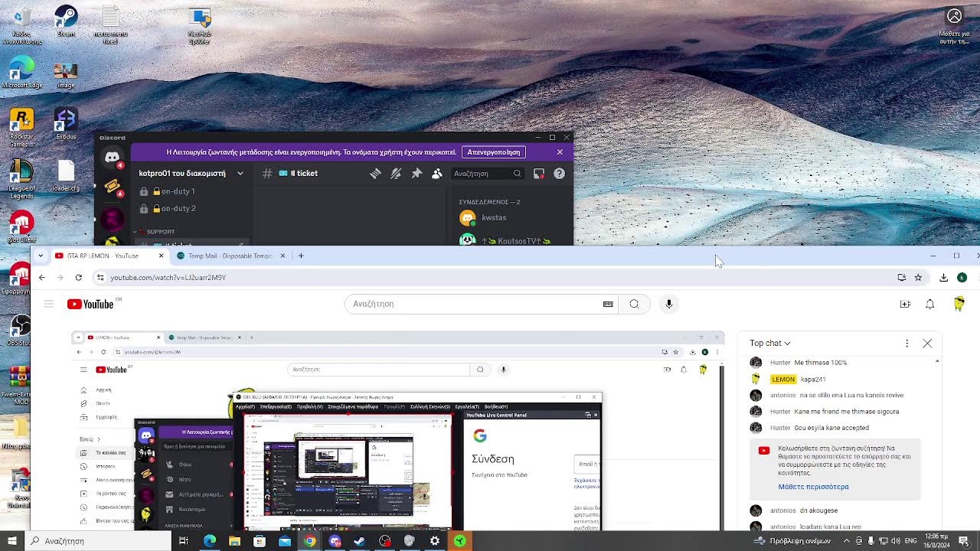The height and width of the screenshot is (551, 980).
Task: Open notification settings bell in Discord header
Action: click(x=396, y=174)
